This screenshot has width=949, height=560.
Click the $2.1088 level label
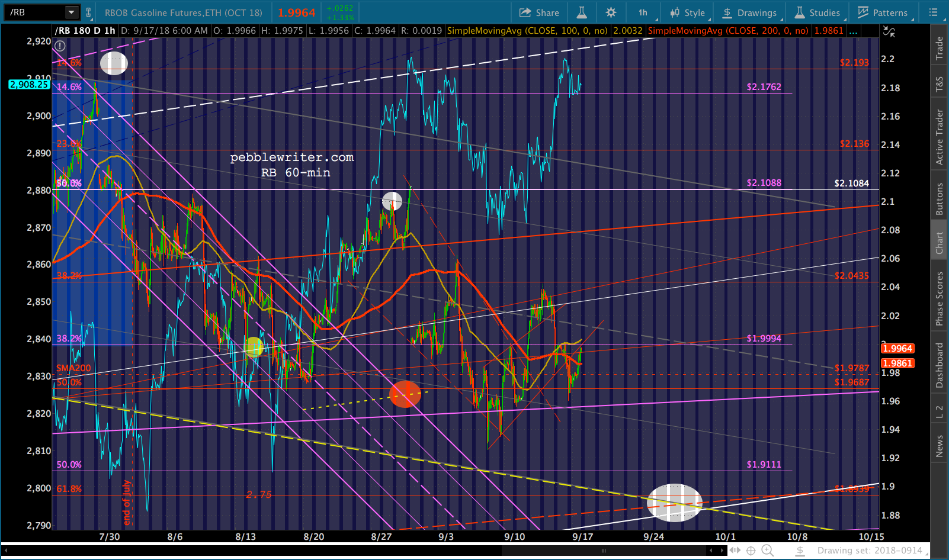(764, 183)
